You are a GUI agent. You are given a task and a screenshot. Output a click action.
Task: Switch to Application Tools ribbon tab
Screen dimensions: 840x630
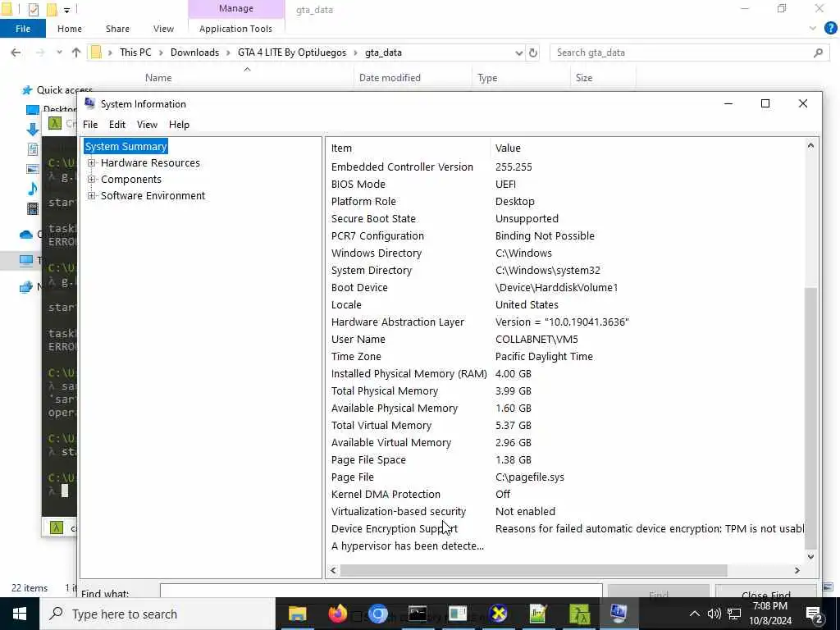pos(235,29)
